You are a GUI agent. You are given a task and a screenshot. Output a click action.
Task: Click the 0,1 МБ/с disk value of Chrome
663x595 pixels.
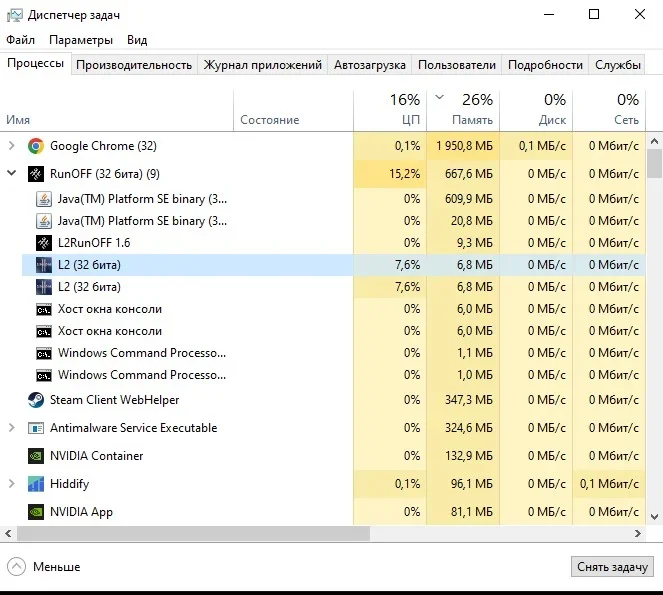point(542,146)
